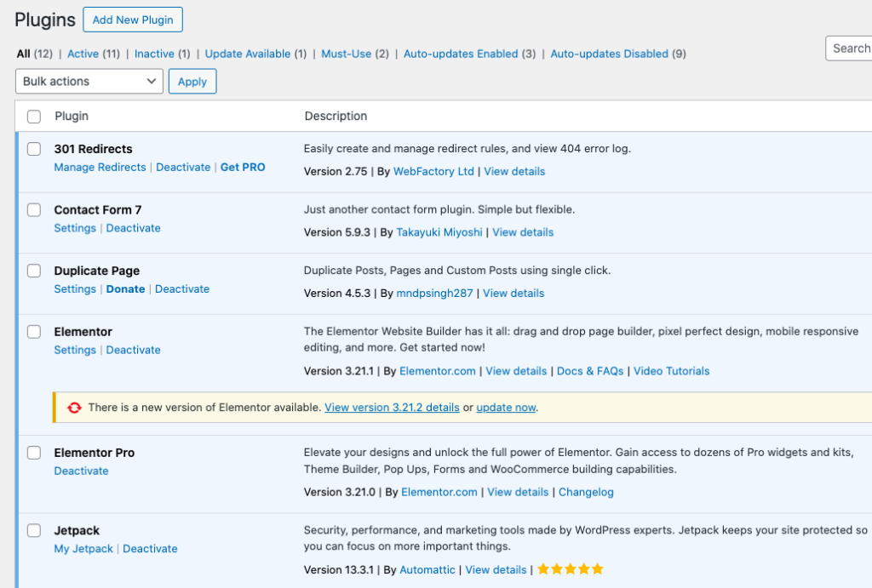Filter by Active plugins
Screen dimensions: 872x588
83,54
